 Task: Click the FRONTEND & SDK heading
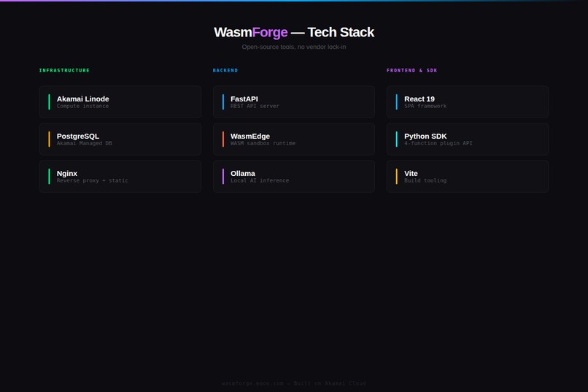411,70
